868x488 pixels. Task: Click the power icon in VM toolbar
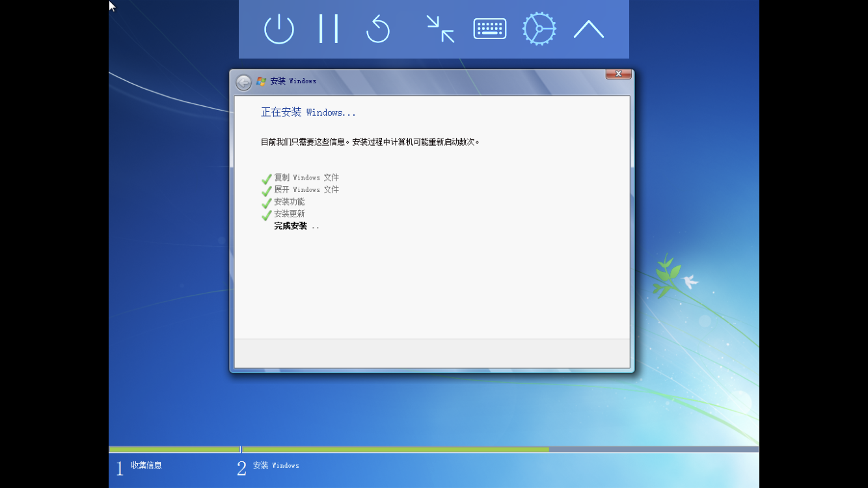tap(279, 29)
